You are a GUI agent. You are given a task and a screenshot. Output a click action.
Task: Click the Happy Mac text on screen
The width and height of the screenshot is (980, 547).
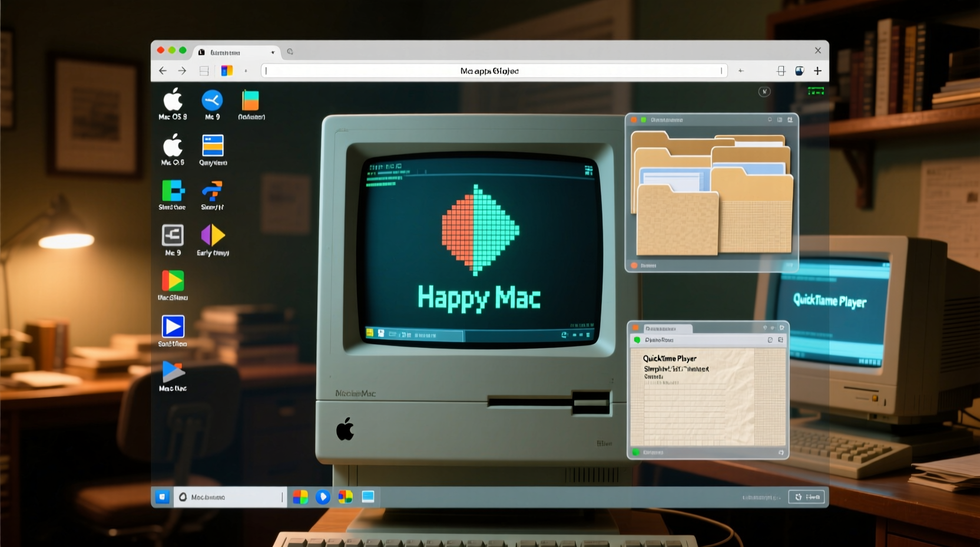[x=479, y=298]
